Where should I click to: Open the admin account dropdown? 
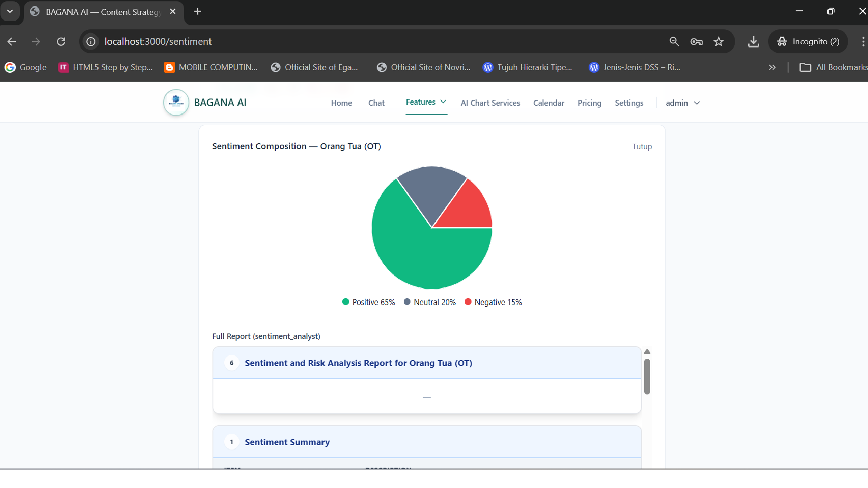pos(682,103)
